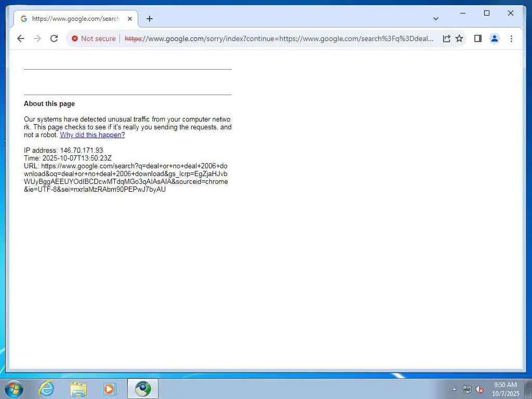Open the 'Why did this happen?' link
The width and height of the screenshot is (532, 399).
click(92, 135)
